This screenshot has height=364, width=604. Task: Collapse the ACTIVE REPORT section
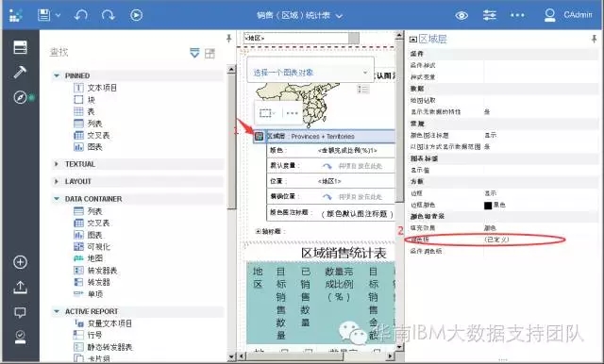(57, 311)
